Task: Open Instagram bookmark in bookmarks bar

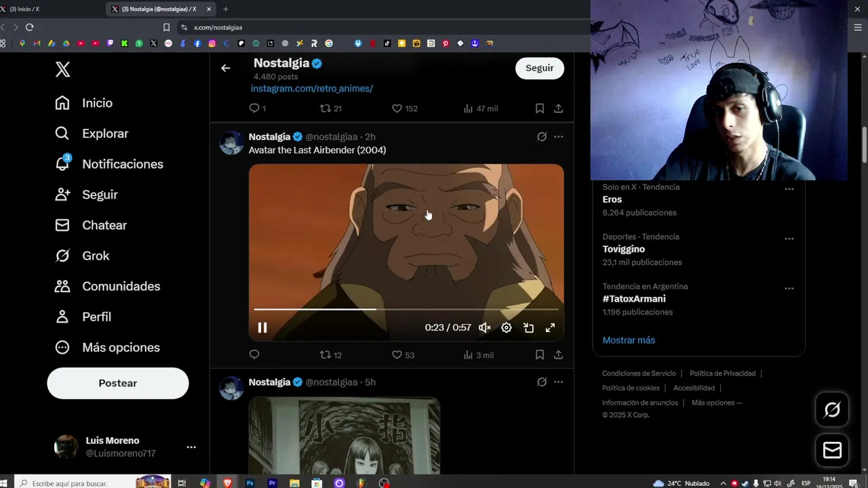Action: 212,43
